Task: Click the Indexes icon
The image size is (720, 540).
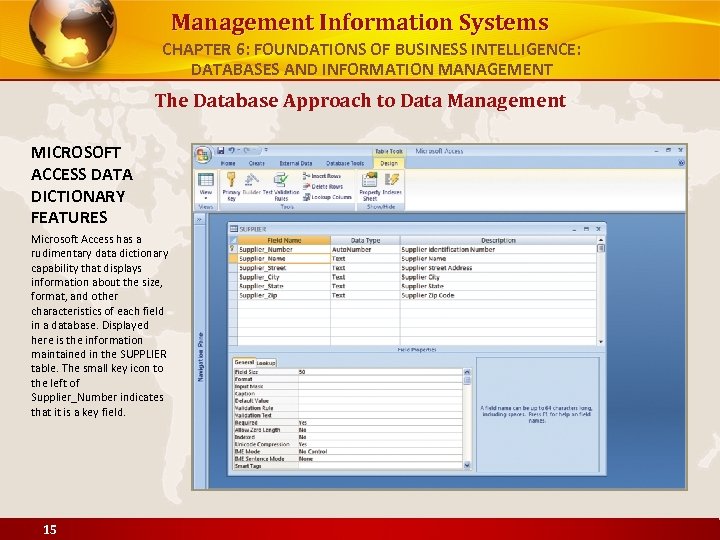Action: coord(392,180)
